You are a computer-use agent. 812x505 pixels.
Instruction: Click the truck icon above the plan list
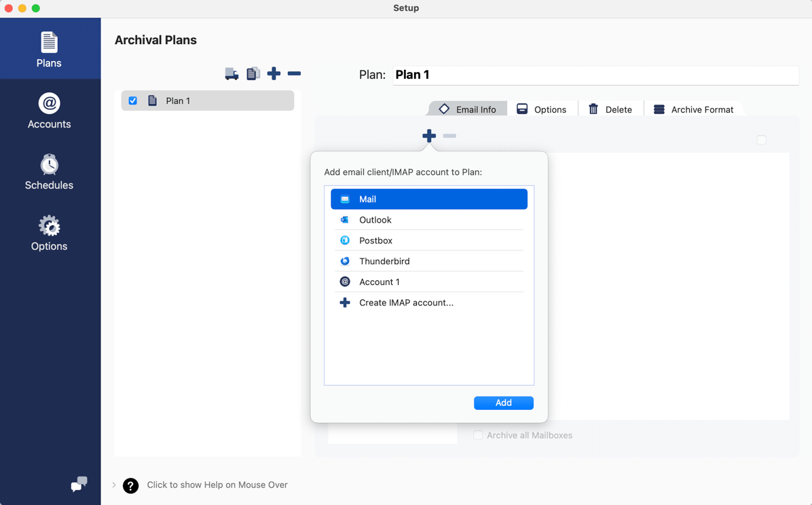point(232,73)
